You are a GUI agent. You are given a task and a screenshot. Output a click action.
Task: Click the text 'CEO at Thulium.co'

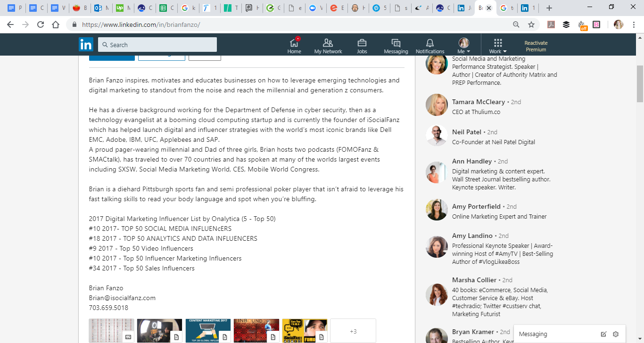[476, 112]
